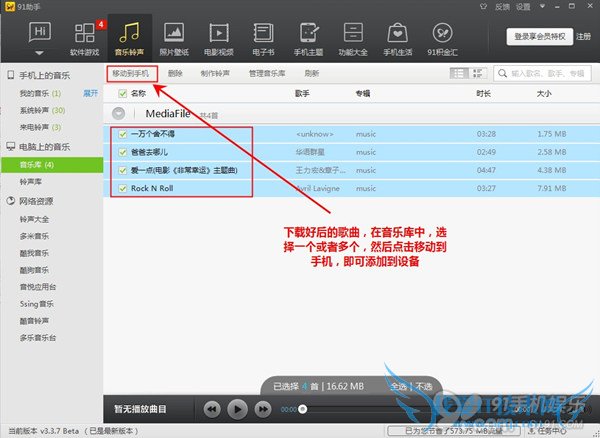Select 音乐库 (4) in sidebar

click(x=52, y=165)
